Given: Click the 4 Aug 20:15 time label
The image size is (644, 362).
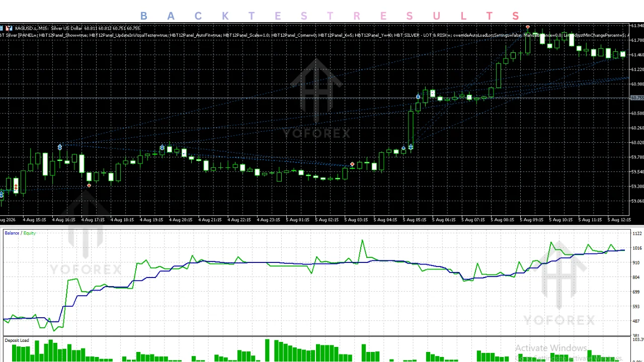Looking at the screenshot, I should 181,220.
